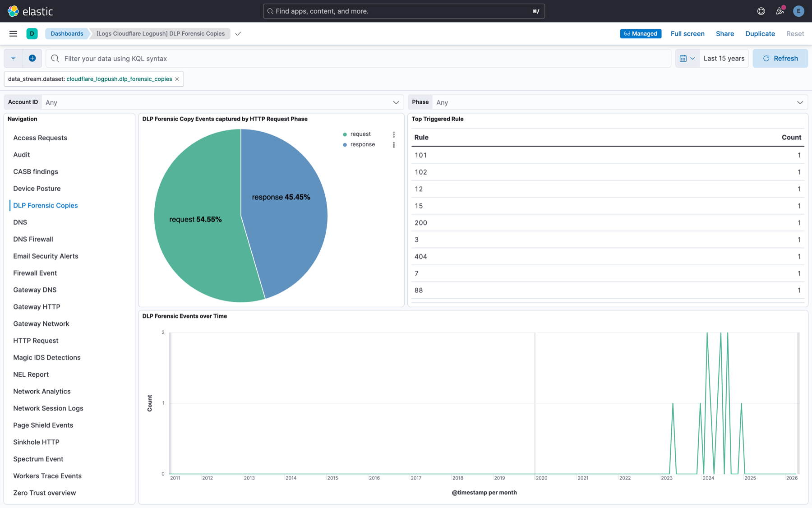Viewport: 812px width, 508px height.
Task: Click response legend label
Action: tap(363, 145)
